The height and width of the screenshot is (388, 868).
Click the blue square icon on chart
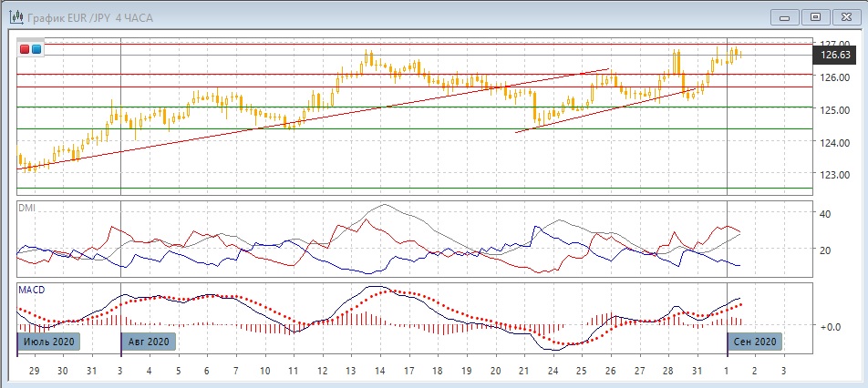point(36,49)
